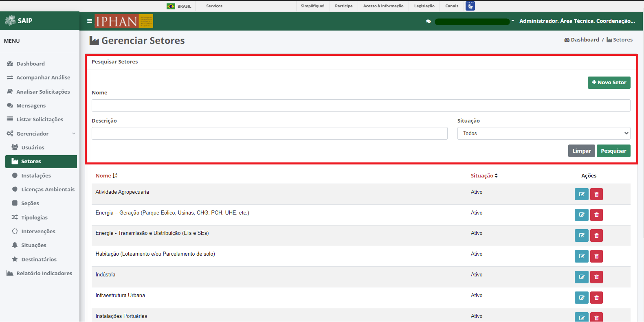Click the Novo Setor button
Screen dimensions: 644x322
[x=609, y=83]
